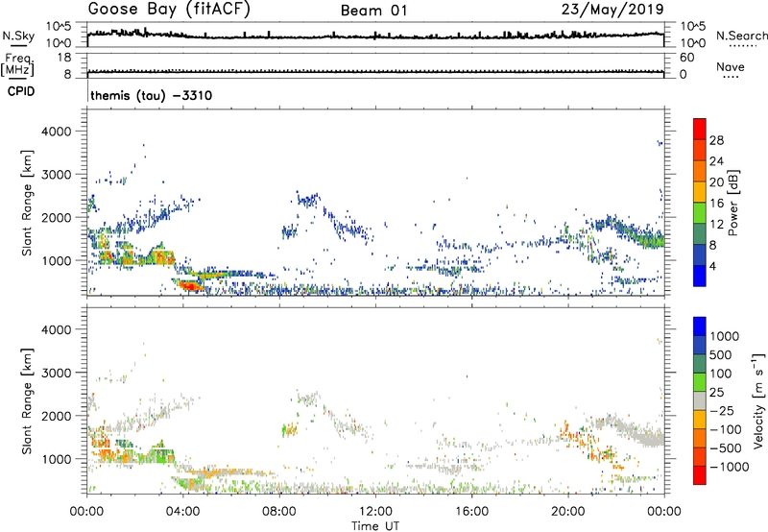Click 'Slant Range [km]' label of power panel
The image size is (768, 532).
[27, 203]
